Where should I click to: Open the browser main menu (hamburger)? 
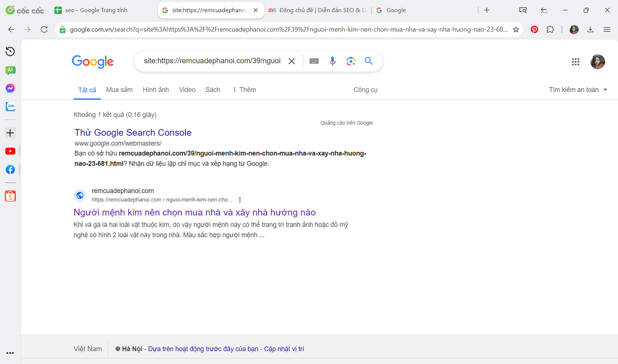[x=607, y=29]
